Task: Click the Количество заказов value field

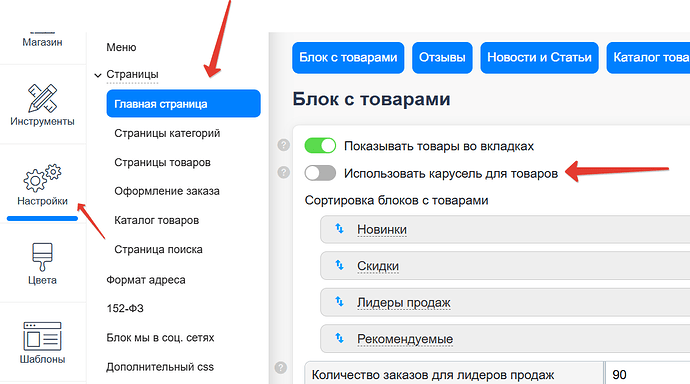Action: point(647,374)
